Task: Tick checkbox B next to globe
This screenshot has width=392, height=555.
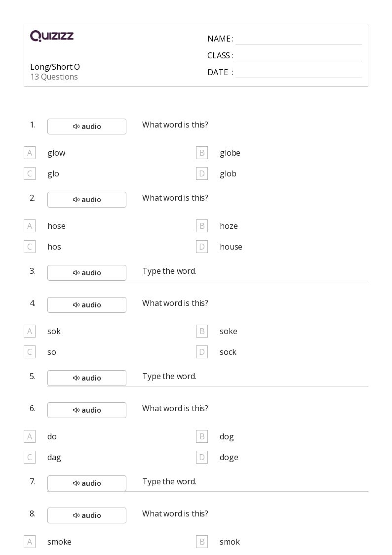Action: pyautogui.click(x=202, y=153)
